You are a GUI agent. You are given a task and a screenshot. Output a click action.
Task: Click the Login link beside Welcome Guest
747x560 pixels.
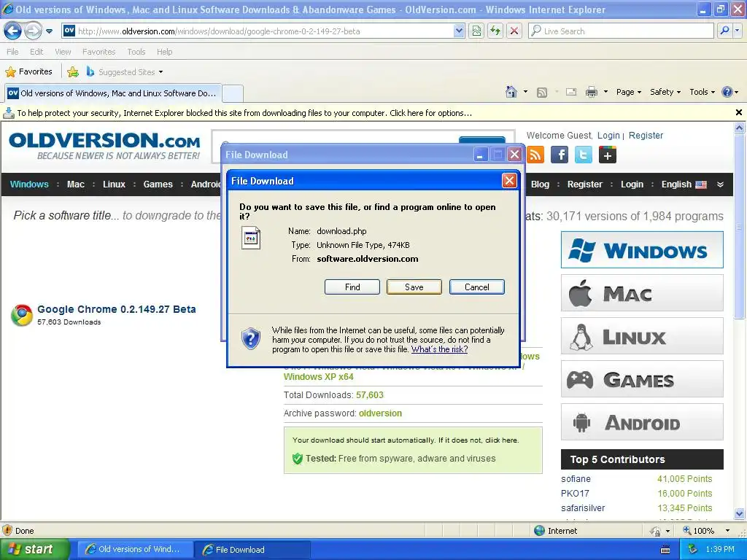point(608,135)
